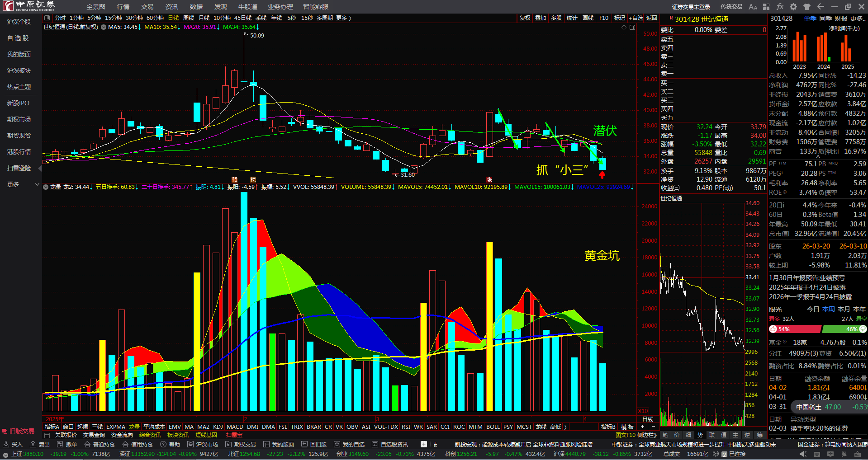Open settings via the gear icon

(x=793, y=7)
